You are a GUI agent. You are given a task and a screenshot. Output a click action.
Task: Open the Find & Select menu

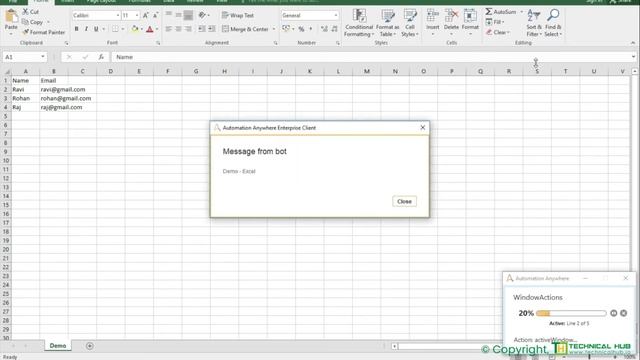click(x=553, y=23)
